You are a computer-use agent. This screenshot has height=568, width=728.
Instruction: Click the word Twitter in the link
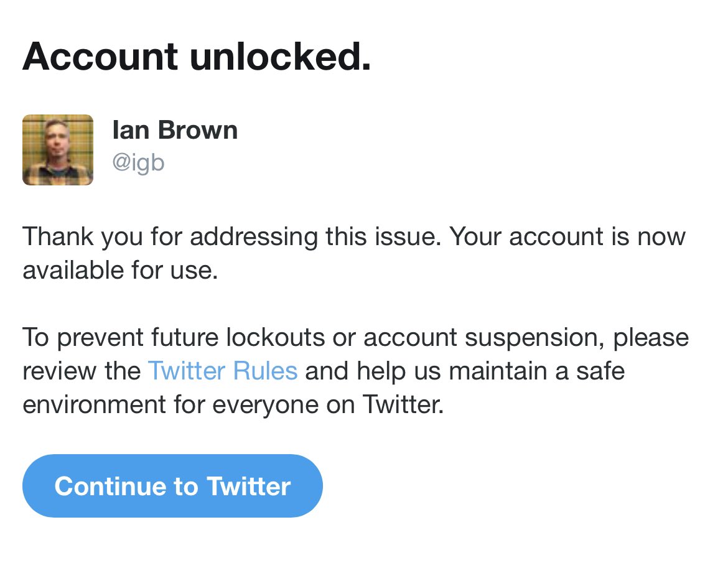187,371
